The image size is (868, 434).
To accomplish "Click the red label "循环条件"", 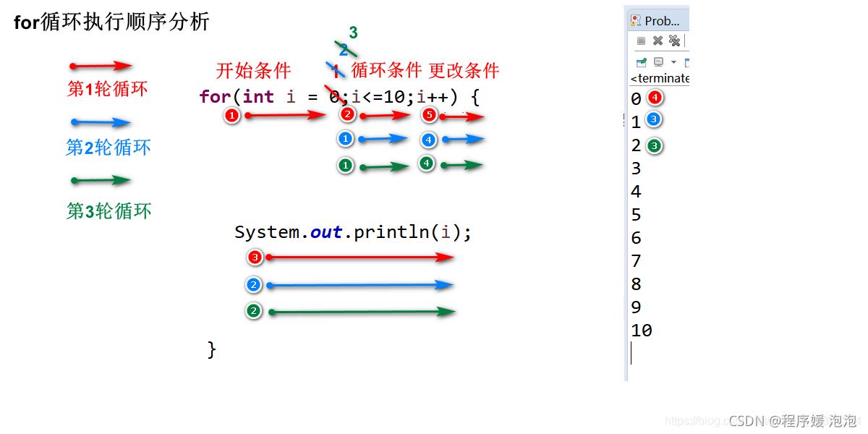I will (x=386, y=70).
